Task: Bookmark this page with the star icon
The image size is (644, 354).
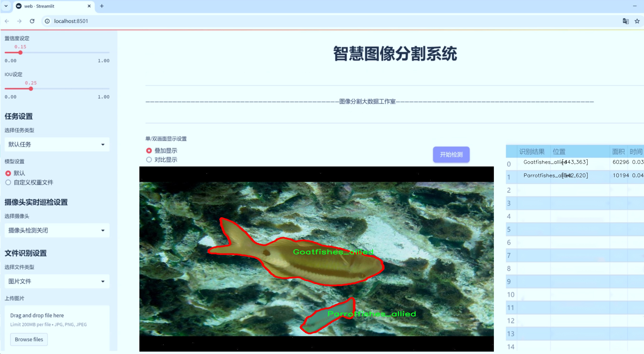Action: [x=637, y=21]
